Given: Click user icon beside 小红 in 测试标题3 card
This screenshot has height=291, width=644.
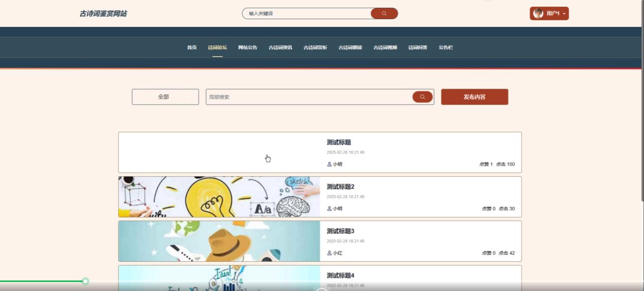Looking at the screenshot, I should point(329,253).
